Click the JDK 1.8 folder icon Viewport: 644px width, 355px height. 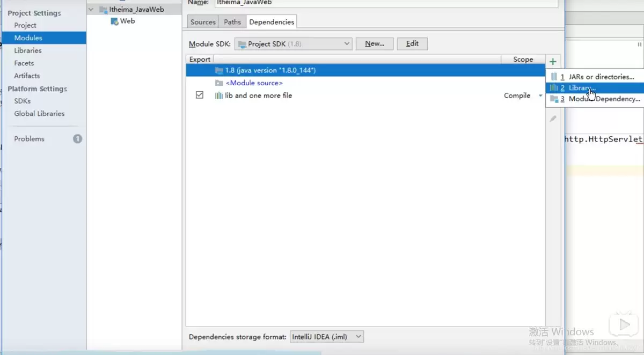pos(218,70)
